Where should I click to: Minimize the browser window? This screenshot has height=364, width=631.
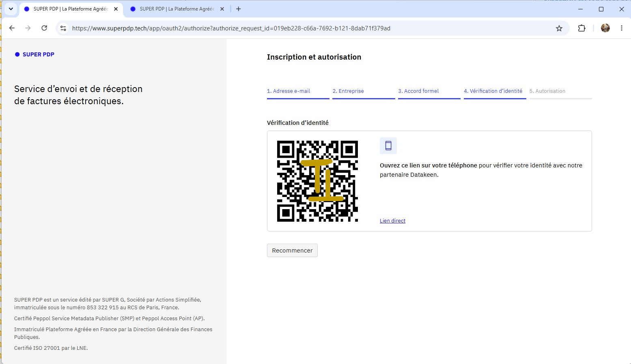point(580,9)
